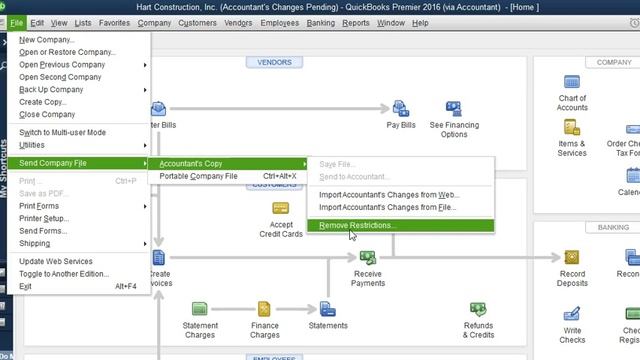Click the Create Invoices icon
The image size is (640, 360).
pyautogui.click(x=159, y=258)
